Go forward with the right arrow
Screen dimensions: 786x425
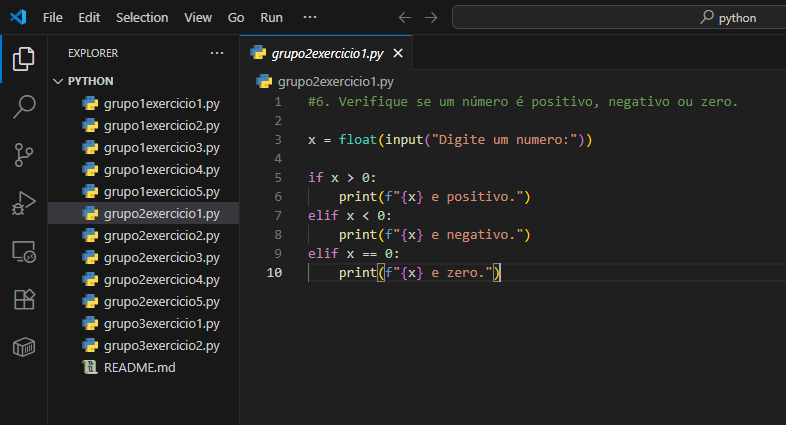click(x=431, y=18)
